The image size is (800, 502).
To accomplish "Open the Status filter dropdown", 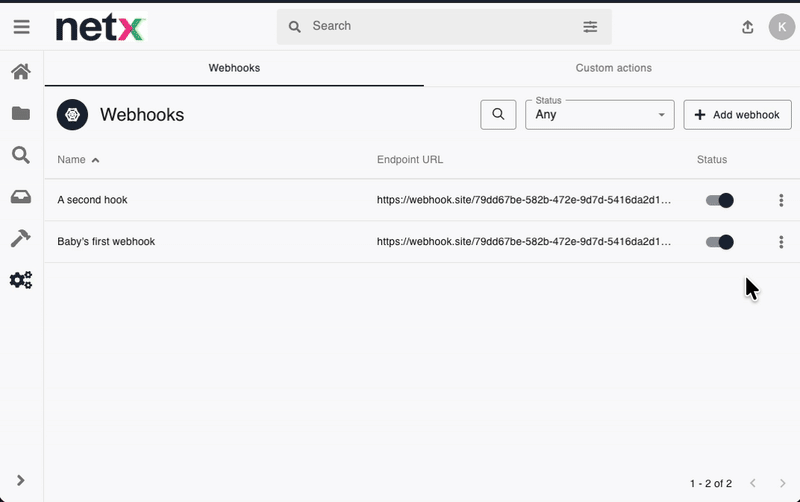I will tap(600, 115).
